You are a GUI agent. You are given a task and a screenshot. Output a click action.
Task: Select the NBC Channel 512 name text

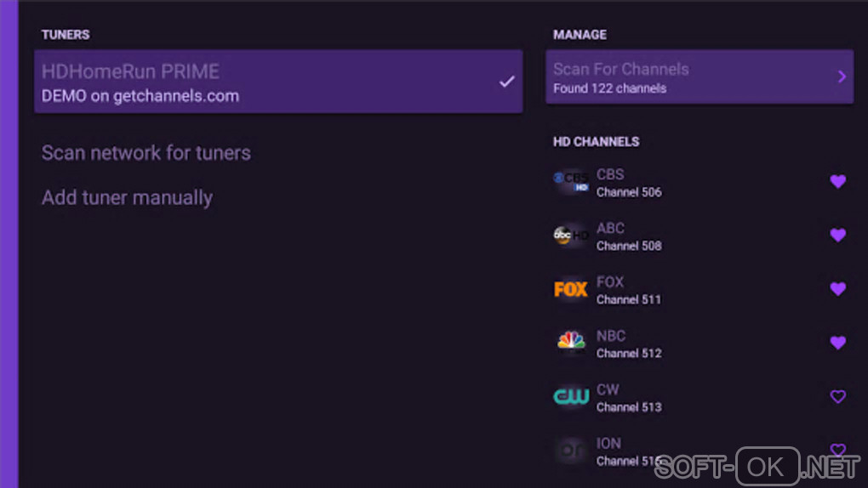pyautogui.click(x=628, y=343)
